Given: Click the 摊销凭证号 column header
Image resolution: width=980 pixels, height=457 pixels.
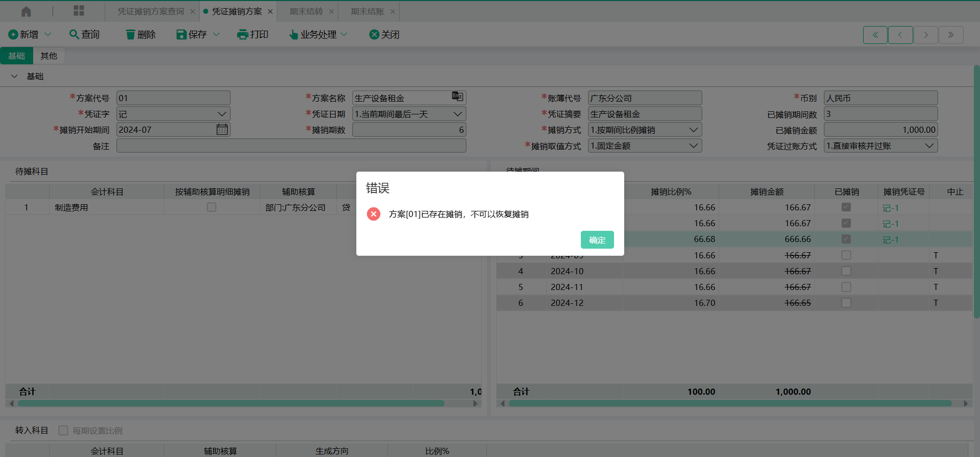Looking at the screenshot, I should tap(903, 191).
